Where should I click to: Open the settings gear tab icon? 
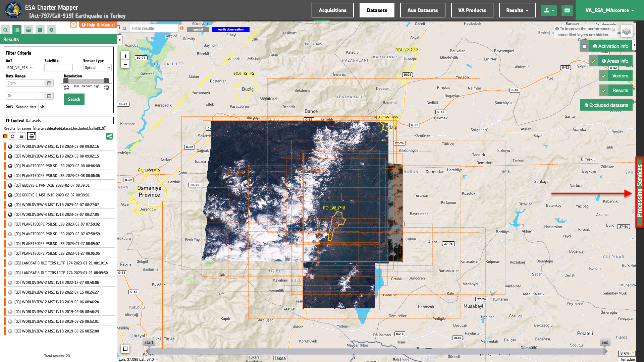pos(51,30)
